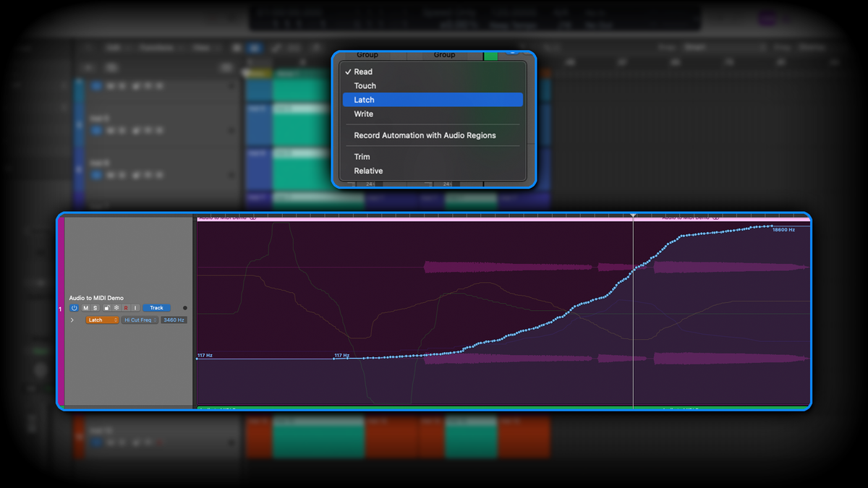Select Relative automation mode
Viewport: 868px width, 488px height.
(367, 171)
